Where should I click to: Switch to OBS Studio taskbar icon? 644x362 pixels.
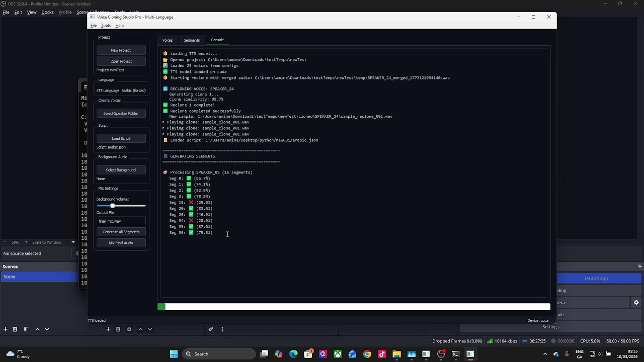pyautogui.click(x=441, y=354)
